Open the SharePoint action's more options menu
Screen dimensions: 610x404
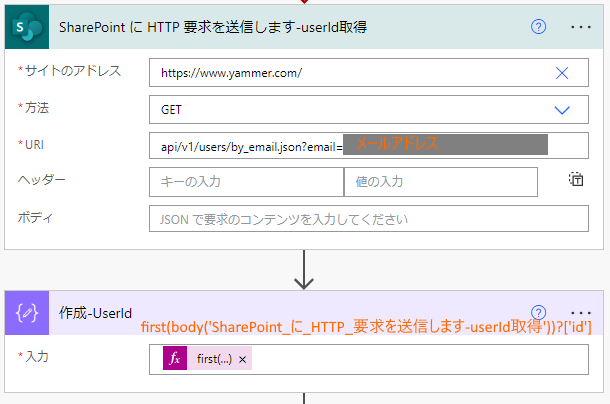(x=581, y=27)
